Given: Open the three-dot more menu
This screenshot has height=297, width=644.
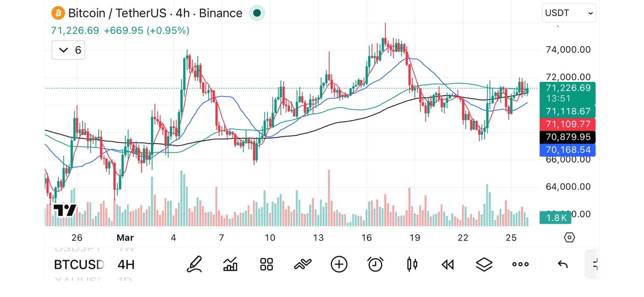Looking at the screenshot, I should click(x=521, y=264).
